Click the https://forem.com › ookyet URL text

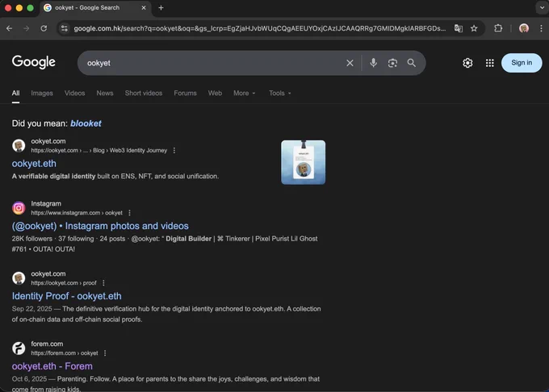click(65, 353)
